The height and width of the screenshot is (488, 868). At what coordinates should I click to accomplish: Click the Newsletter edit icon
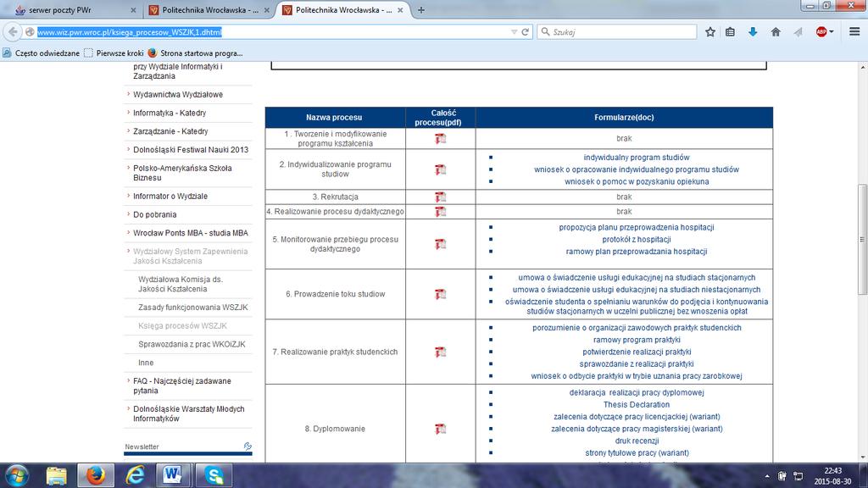pos(248,446)
